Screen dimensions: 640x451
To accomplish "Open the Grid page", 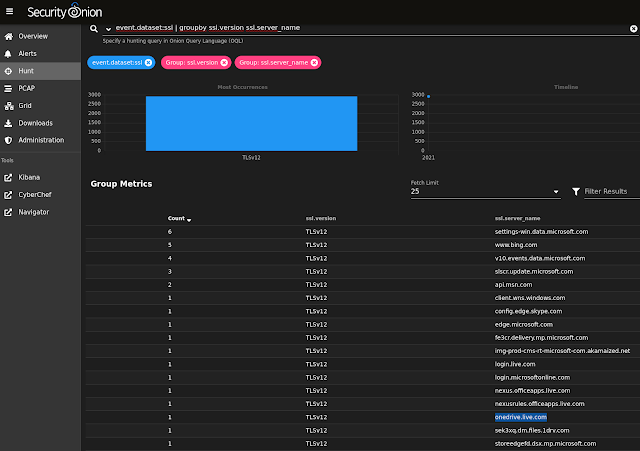I will (x=40, y=106).
